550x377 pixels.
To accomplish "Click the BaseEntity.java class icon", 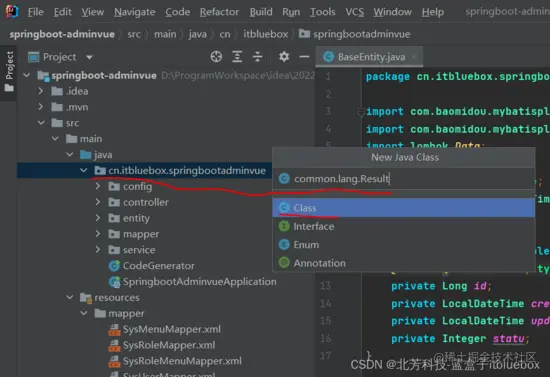I will tap(329, 57).
